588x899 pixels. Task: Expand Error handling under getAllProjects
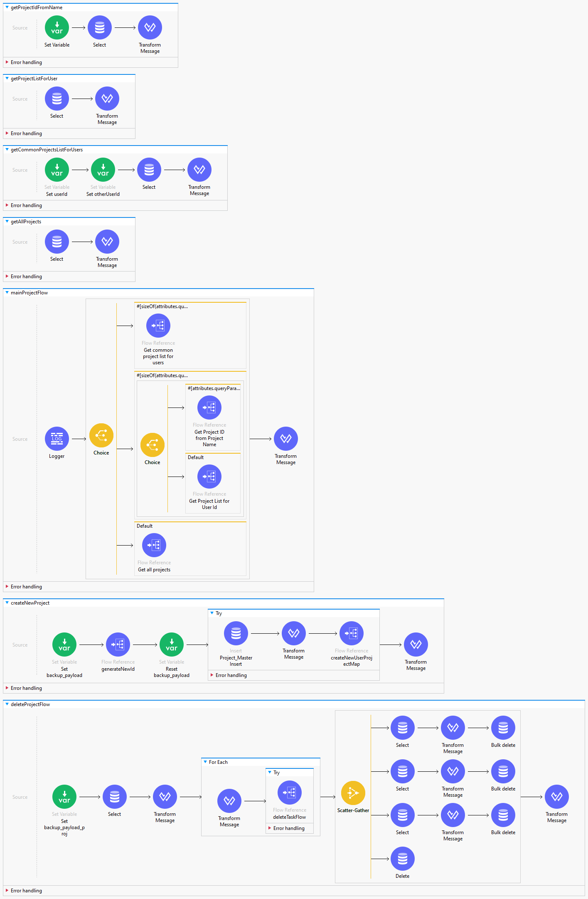point(7,277)
